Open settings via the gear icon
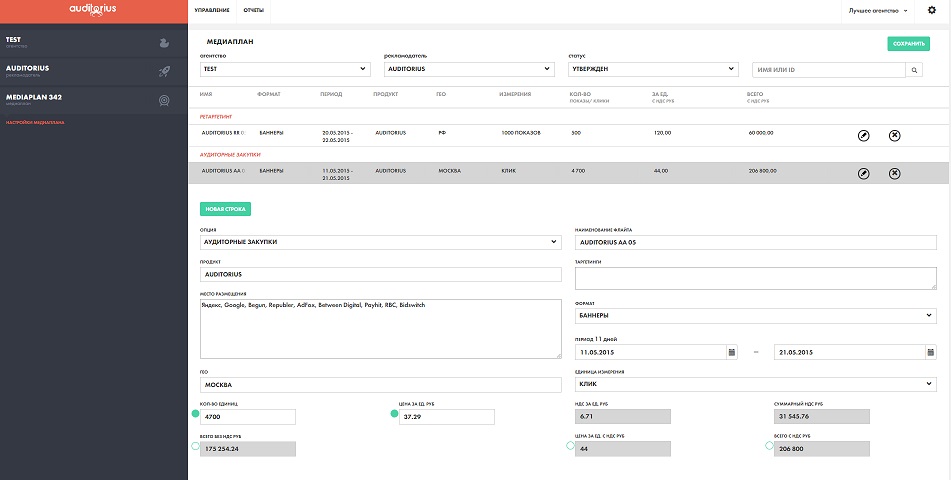 (931, 10)
